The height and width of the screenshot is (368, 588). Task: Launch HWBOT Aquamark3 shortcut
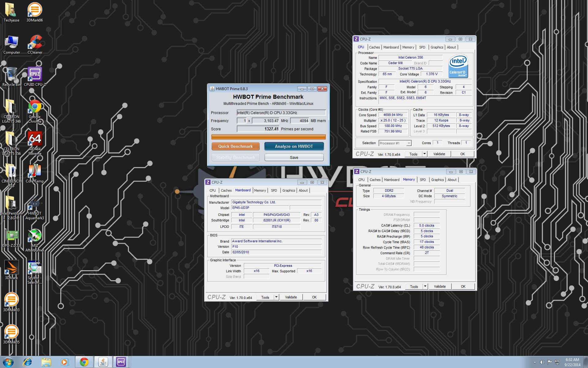click(x=35, y=208)
